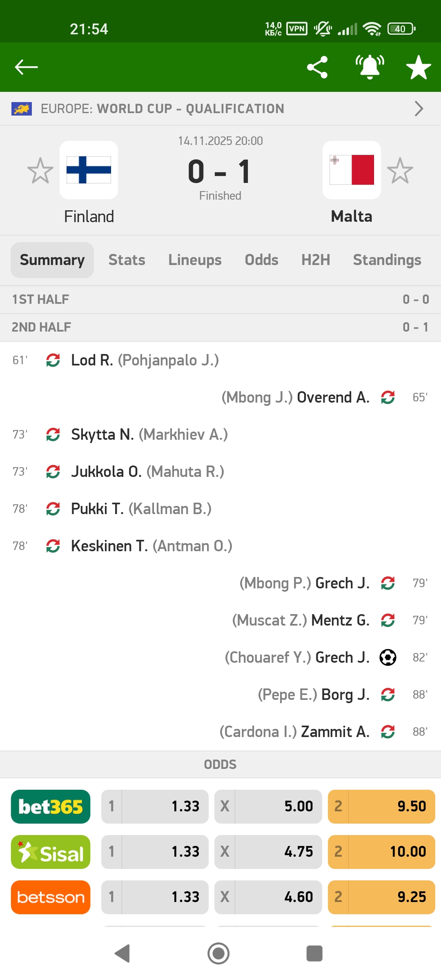The height and width of the screenshot is (980, 441).
Task: Tap the bet365 bookmaker logo
Action: 51,806
